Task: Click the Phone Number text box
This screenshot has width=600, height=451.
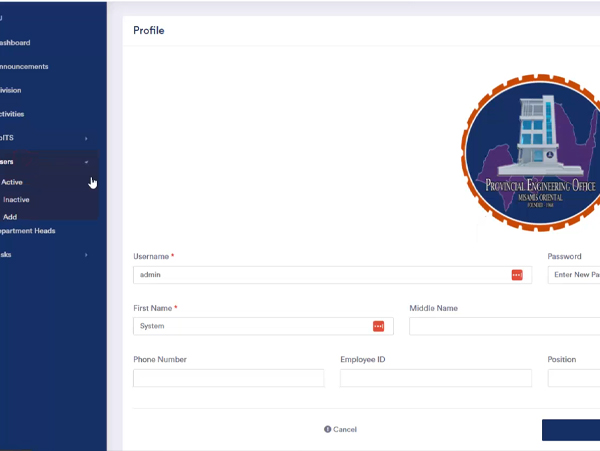Action: [x=228, y=378]
